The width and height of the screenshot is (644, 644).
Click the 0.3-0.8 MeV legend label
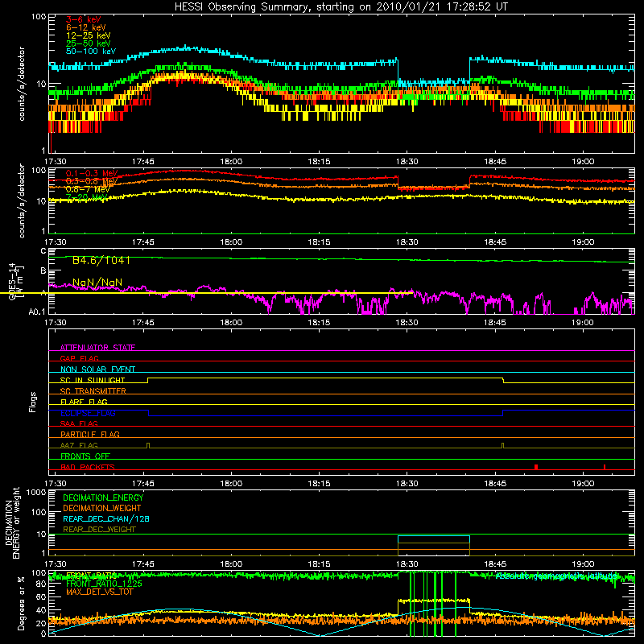coord(92,181)
